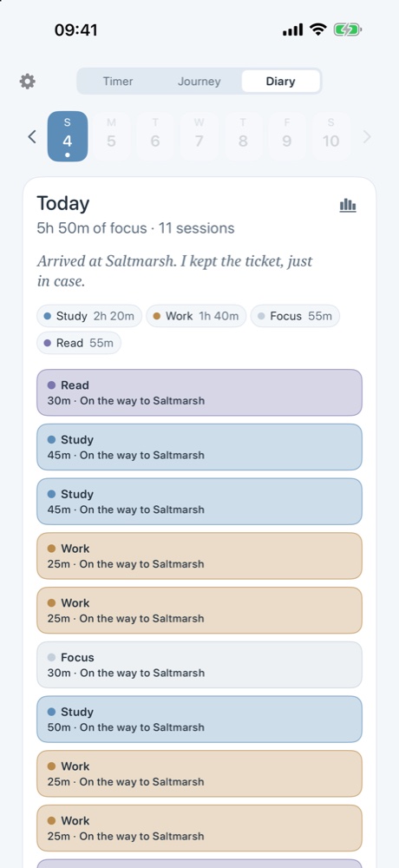Open the 30m Read session entry
This screenshot has height=868, width=399.
pos(199,392)
